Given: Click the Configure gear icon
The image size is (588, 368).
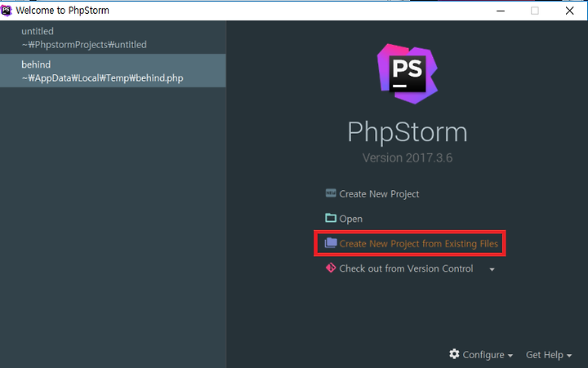Looking at the screenshot, I should pos(454,354).
